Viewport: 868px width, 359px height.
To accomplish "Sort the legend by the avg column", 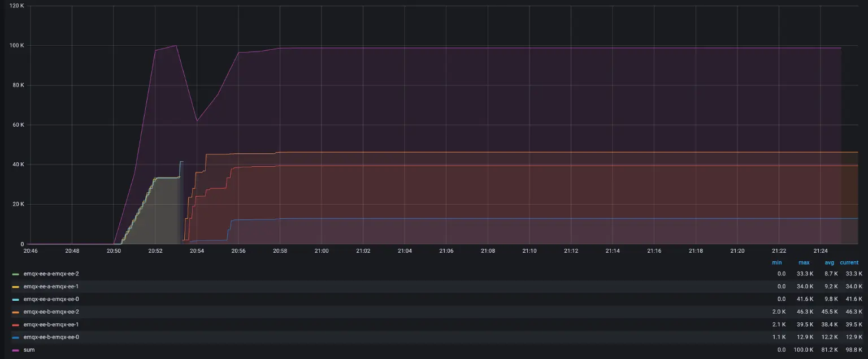I will tap(829, 262).
